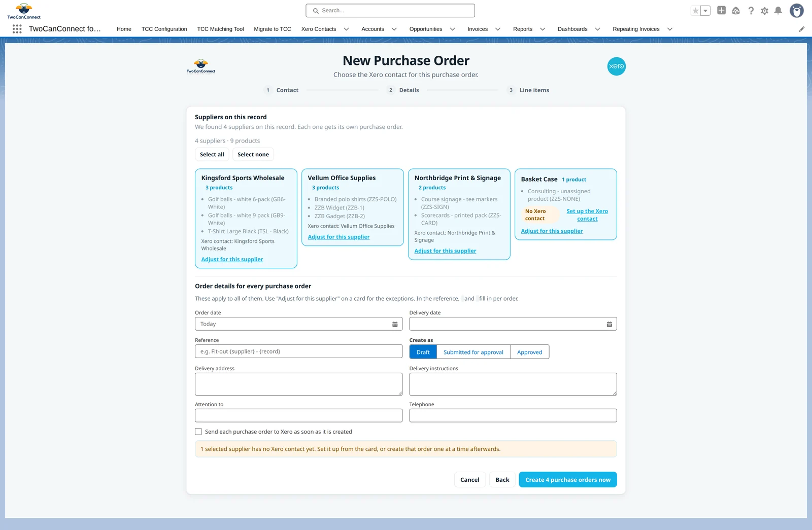Click the Delivery address text area
This screenshot has height=530, width=812.
(298, 384)
